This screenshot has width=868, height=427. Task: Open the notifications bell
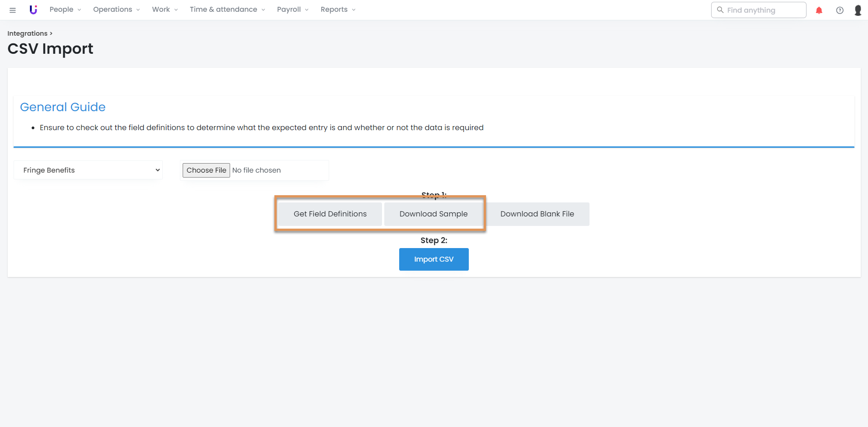[x=819, y=10]
